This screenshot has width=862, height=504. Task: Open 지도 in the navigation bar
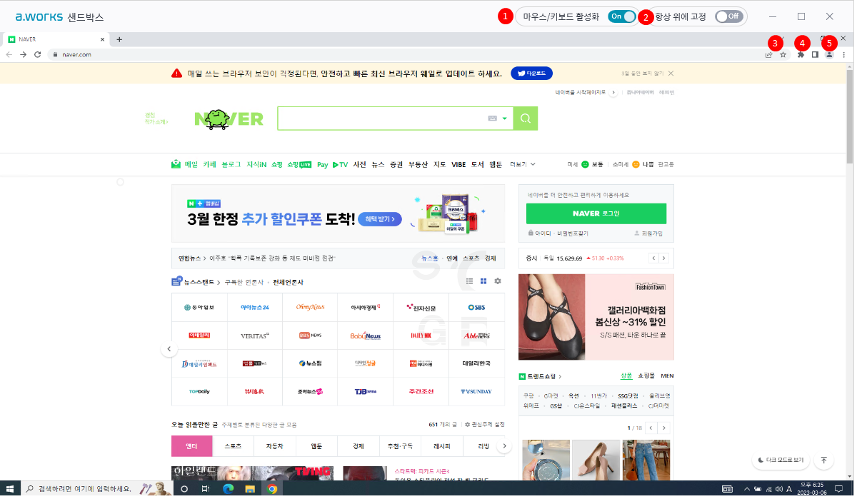(440, 164)
